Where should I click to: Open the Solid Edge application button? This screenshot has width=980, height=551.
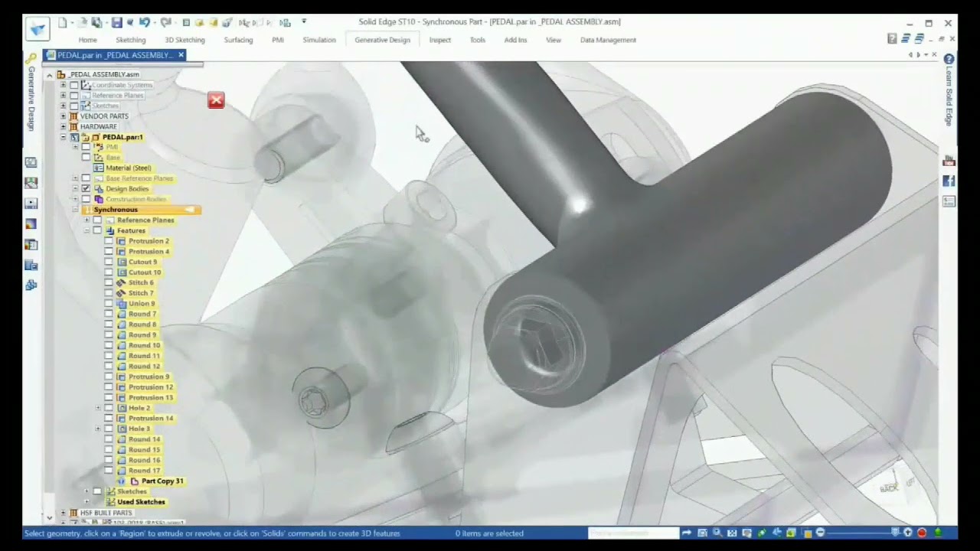(x=38, y=29)
